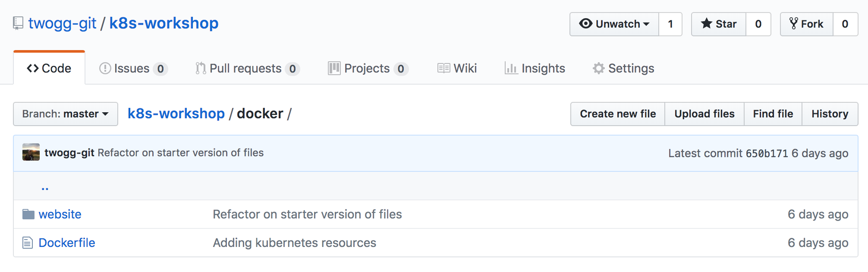Click the repository book icon
This screenshot has height=272, width=868.
point(18,23)
